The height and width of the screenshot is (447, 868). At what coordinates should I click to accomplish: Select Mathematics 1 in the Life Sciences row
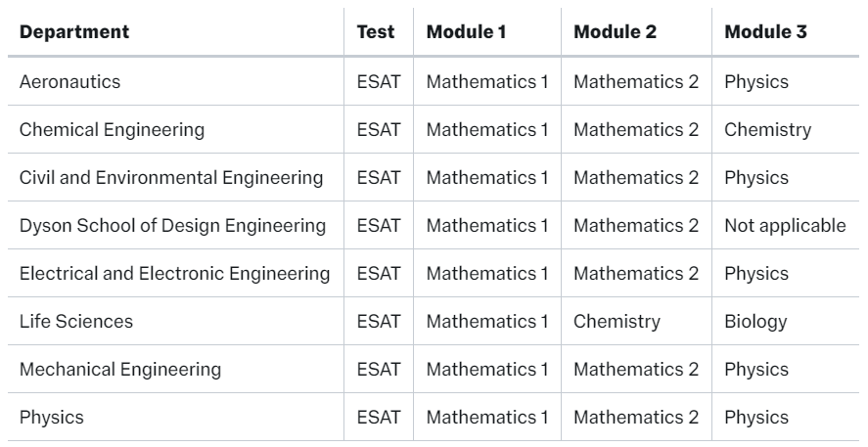[x=487, y=322]
